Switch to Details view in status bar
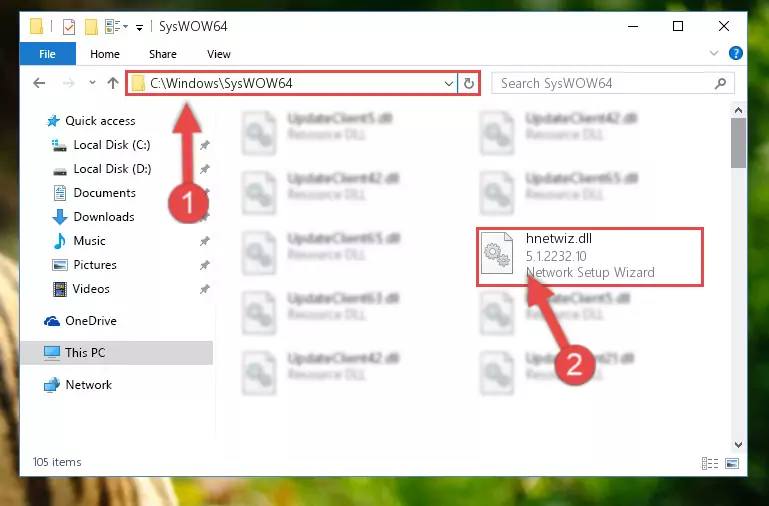The width and height of the screenshot is (769, 506). [710, 463]
